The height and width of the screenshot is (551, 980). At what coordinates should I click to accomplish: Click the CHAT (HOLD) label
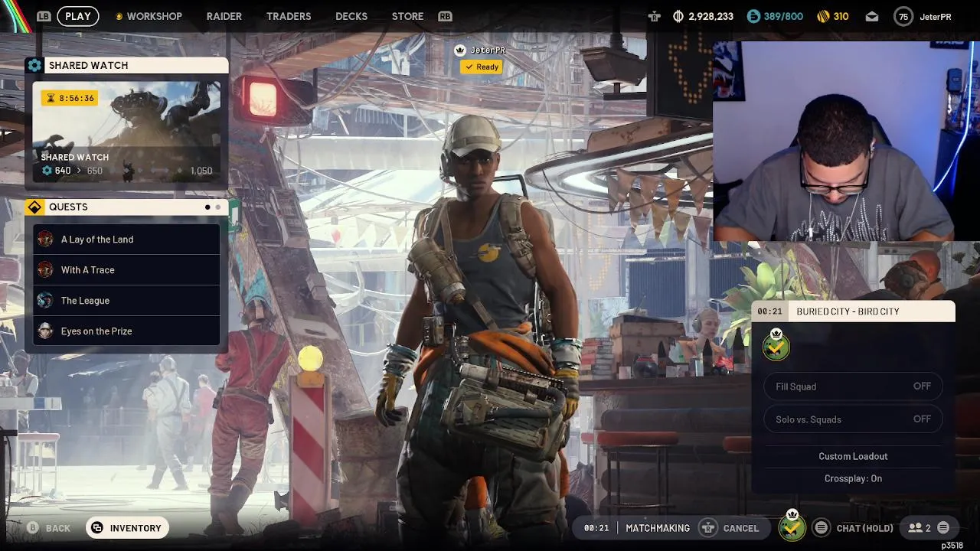click(x=865, y=528)
